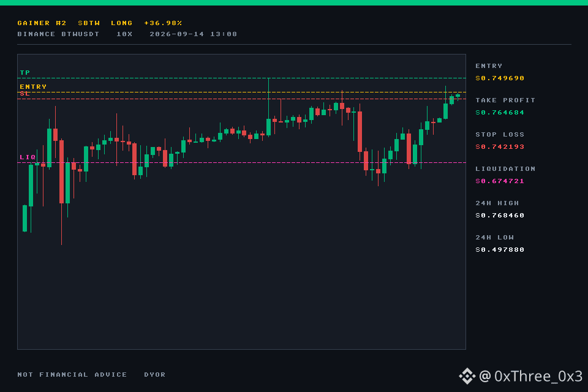Click the LONG position label

(121, 23)
